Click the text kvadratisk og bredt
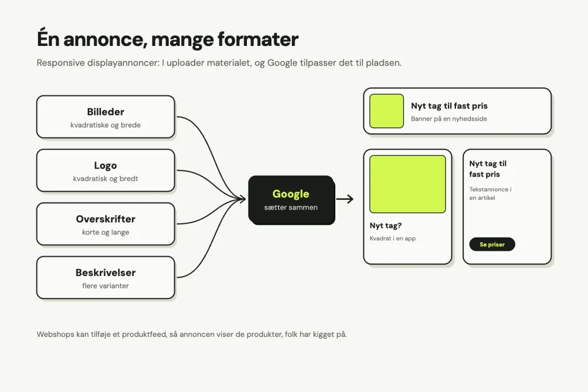This screenshot has width=588, height=392. tap(106, 178)
